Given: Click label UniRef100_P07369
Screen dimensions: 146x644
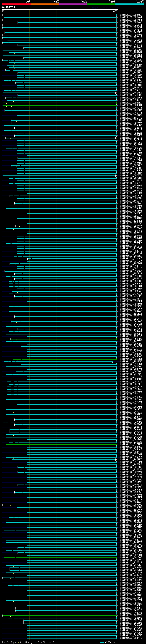Looking at the screenshot, I should click(131, 399).
